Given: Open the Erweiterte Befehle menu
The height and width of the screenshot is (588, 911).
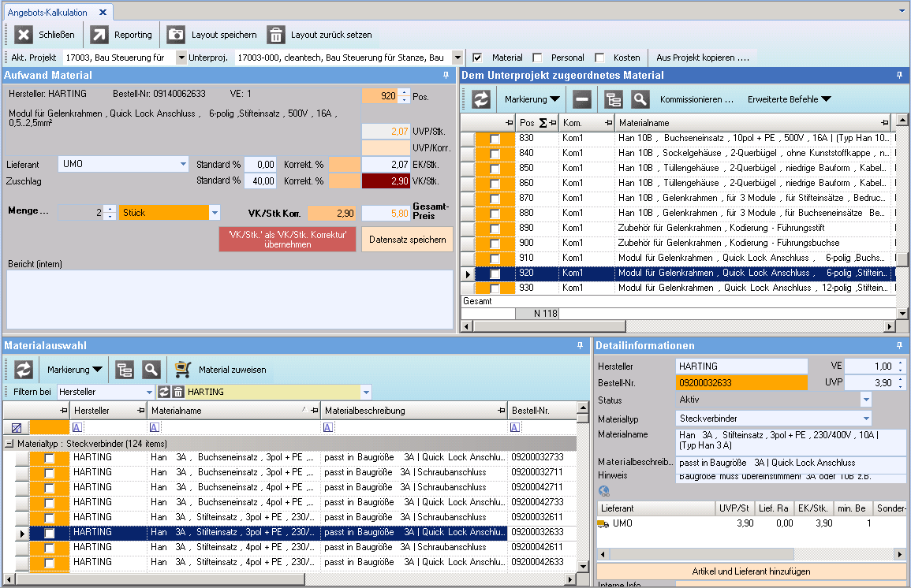Looking at the screenshot, I should tap(789, 99).
